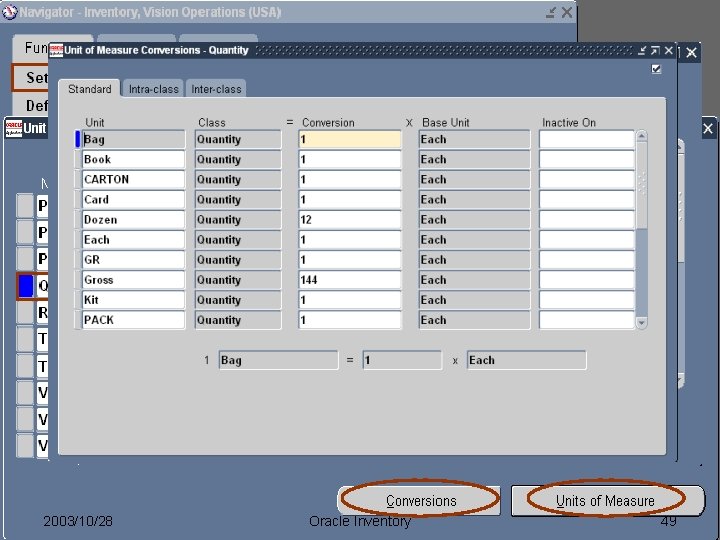Click the conversion value 12 for Dozen
The height and width of the screenshot is (540, 720).
350,219
